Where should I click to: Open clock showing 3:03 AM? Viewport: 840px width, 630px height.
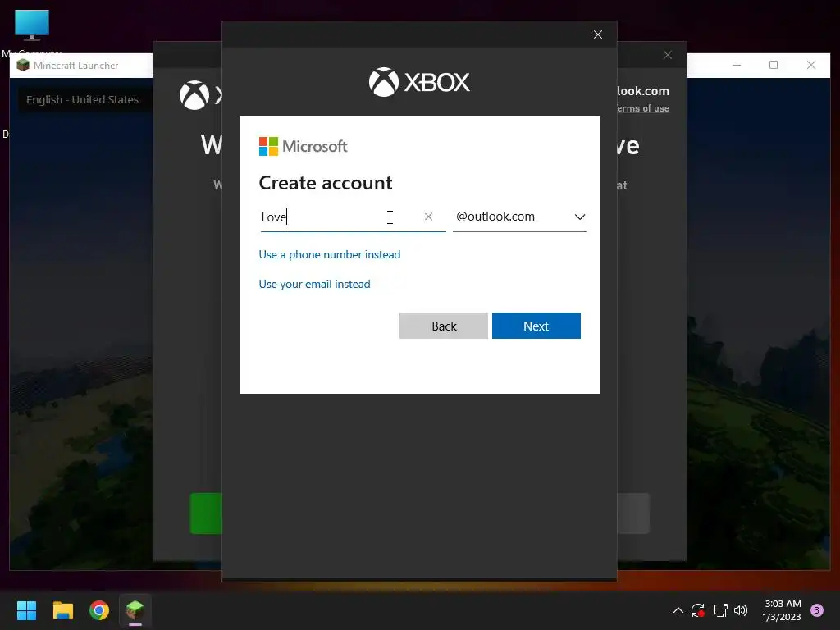pyautogui.click(x=782, y=610)
